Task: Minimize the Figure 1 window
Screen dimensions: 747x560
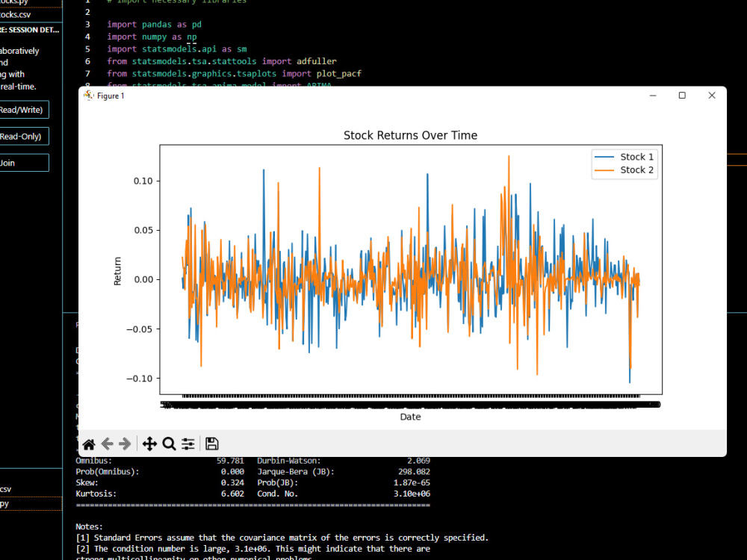Action: pos(653,96)
